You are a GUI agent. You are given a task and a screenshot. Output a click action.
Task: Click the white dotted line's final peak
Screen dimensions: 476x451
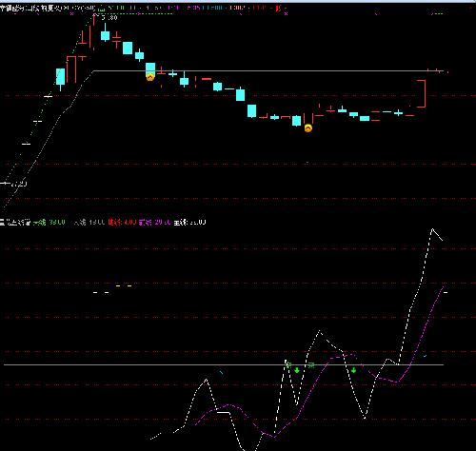432,228
